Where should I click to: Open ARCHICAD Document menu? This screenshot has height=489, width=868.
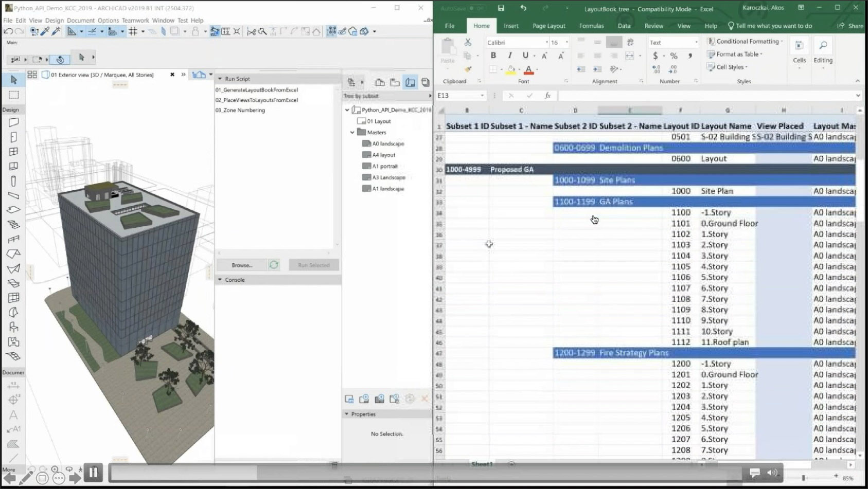81,21
